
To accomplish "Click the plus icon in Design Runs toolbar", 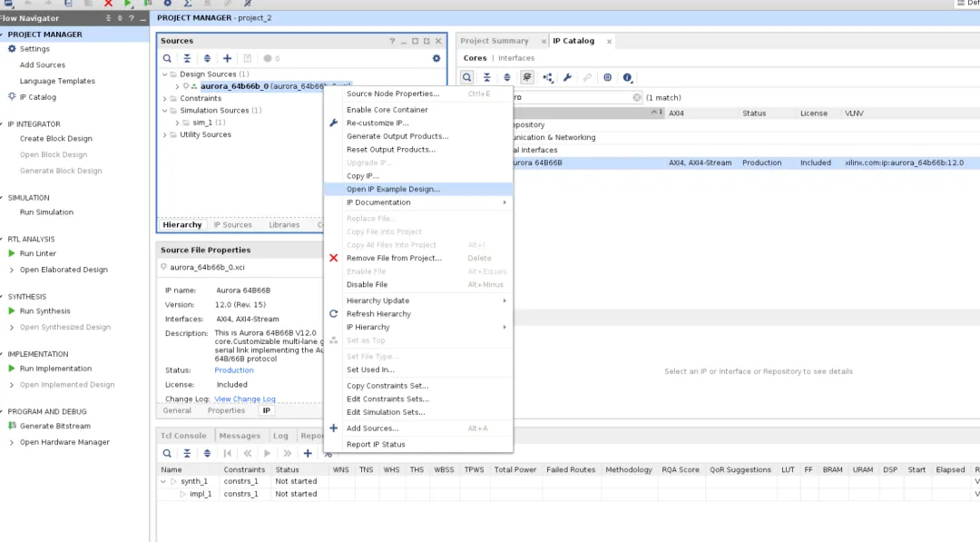I will pyautogui.click(x=308, y=453).
